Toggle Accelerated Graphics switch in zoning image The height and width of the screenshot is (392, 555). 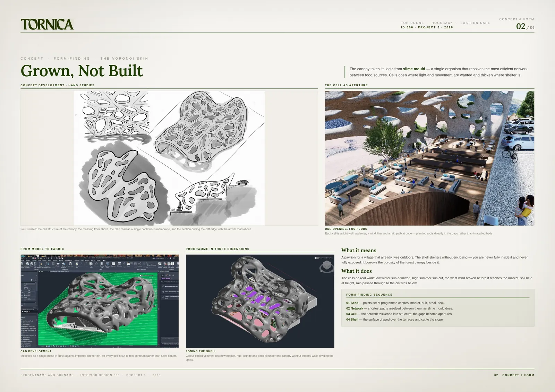pyautogui.click(x=316, y=258)
